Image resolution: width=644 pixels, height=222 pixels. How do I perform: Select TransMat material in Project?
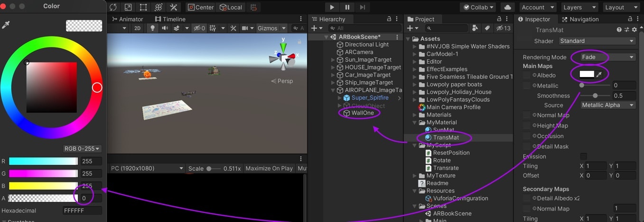[446, 137]
